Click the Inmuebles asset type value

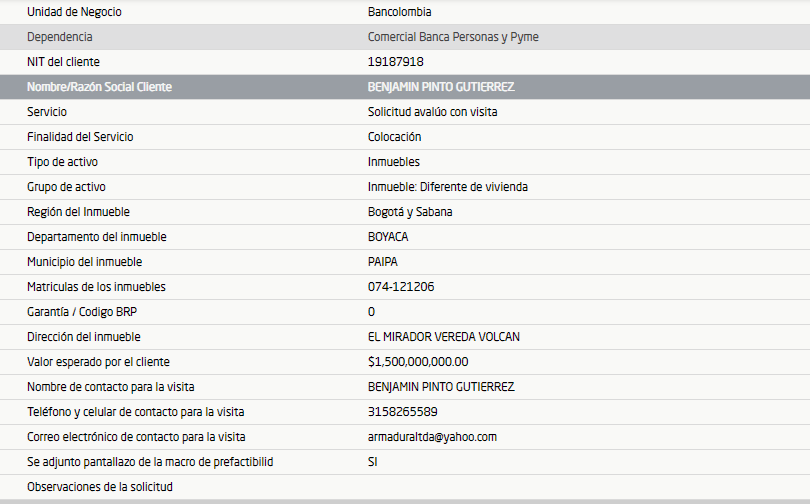(394, 162)
